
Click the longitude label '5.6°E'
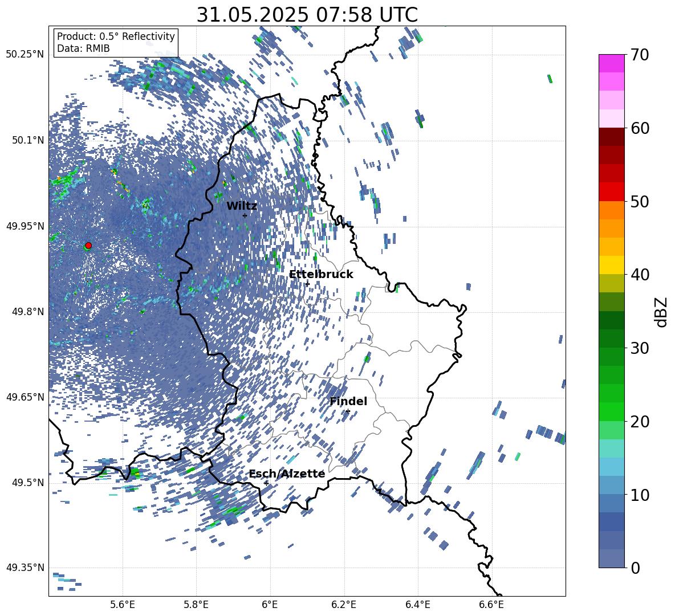click(x=123, y=605)
